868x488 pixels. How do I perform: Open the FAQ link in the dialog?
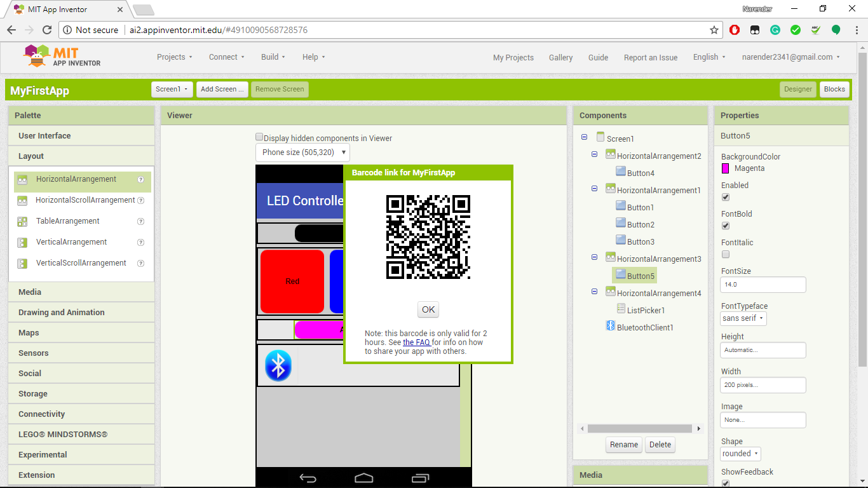pos(417,342)
